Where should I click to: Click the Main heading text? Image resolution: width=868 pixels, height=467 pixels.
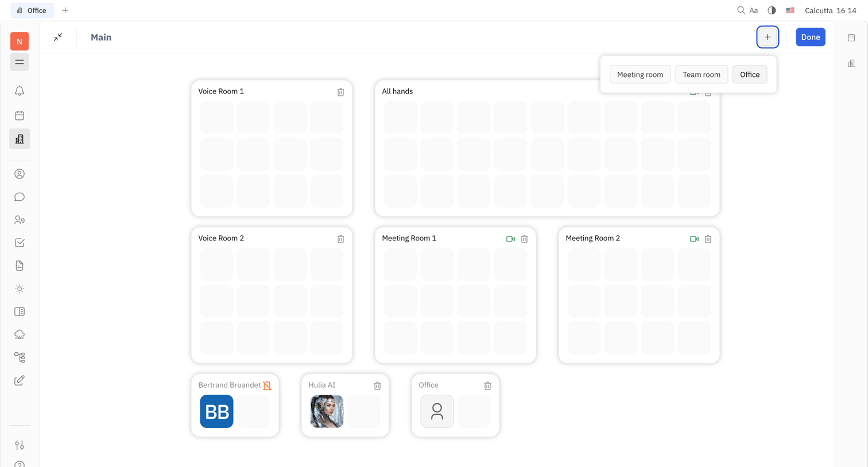[x=101, y=37]
